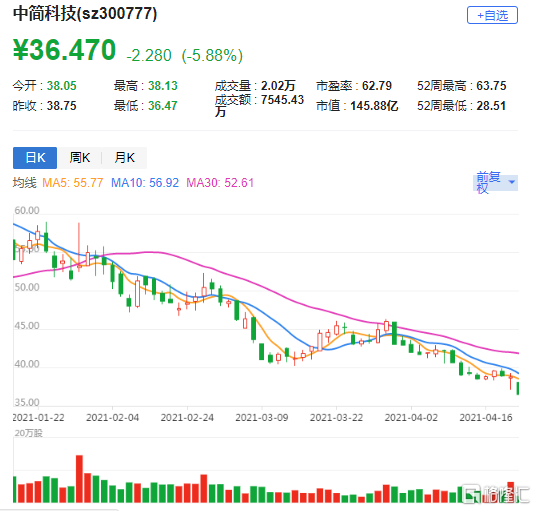Click the 2021-04-16 date axis label
536x511 pixels.
486,418
